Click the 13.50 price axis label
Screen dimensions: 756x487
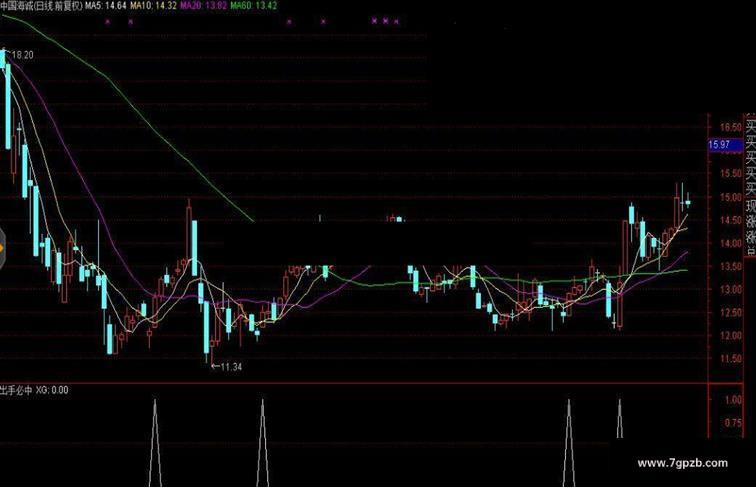[730, 267]
